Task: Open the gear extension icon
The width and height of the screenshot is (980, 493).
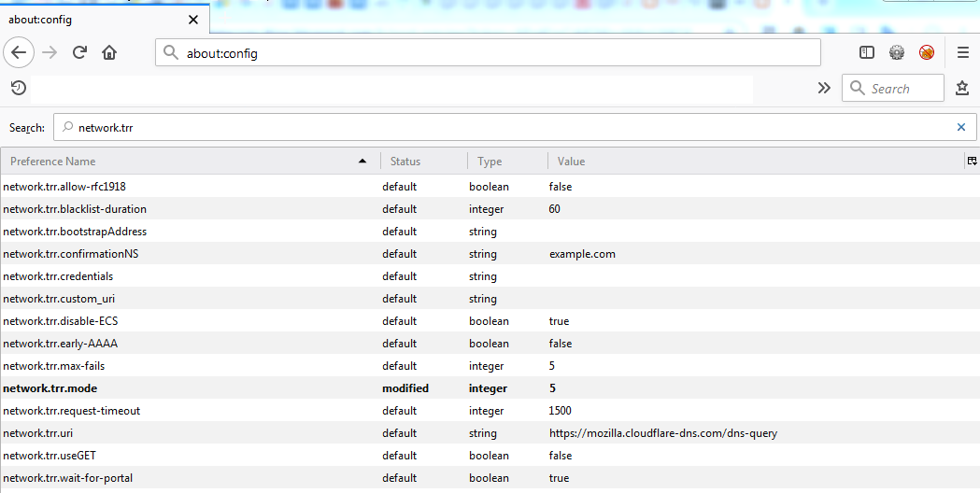Action: point(897,52)
